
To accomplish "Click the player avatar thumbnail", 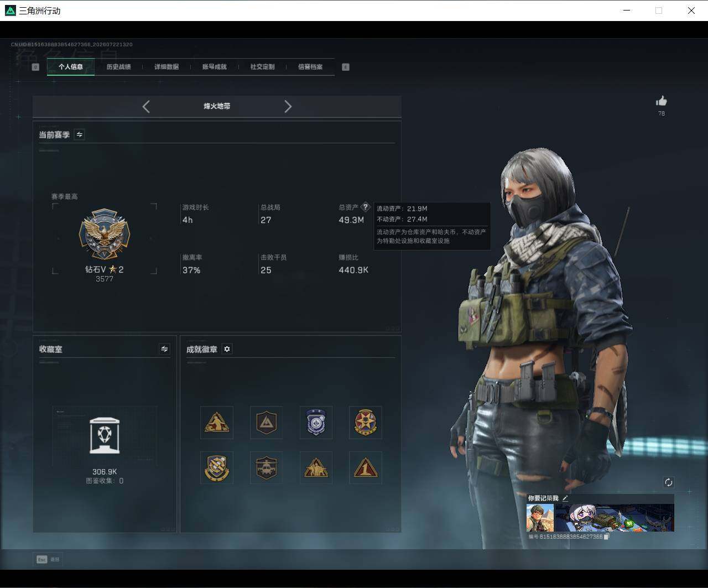I will point(540,518).
